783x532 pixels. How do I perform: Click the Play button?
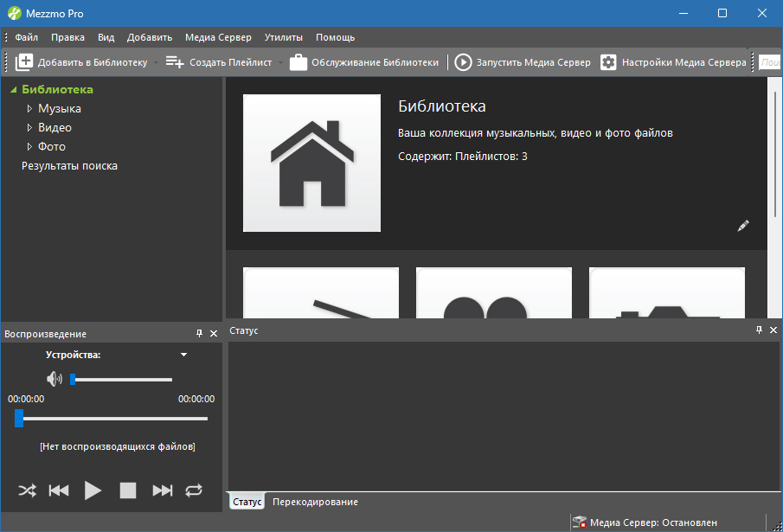pos(93,490)
